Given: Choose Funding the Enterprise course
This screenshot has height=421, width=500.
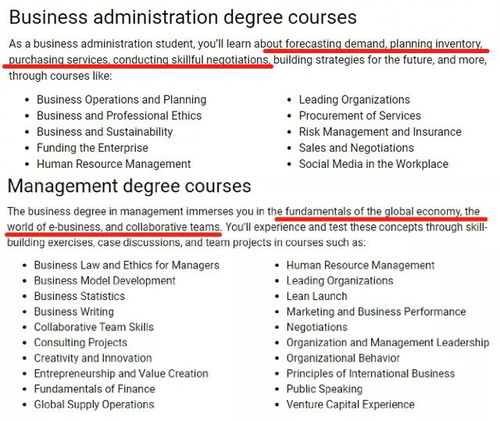Looking at the screenshot, I should pyautogui.click(x=92, y=148).
